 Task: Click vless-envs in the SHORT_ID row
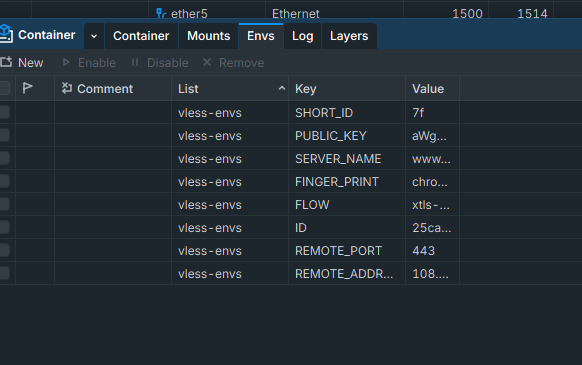click(210, 113)
